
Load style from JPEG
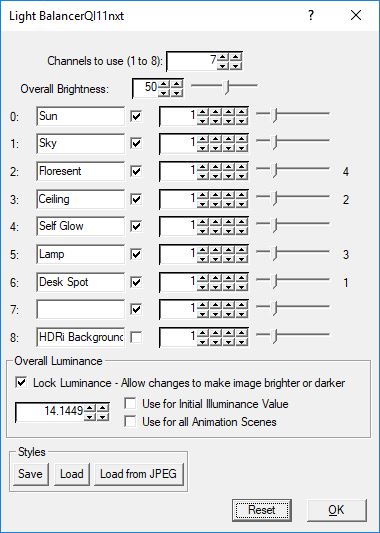coord(139,474)
